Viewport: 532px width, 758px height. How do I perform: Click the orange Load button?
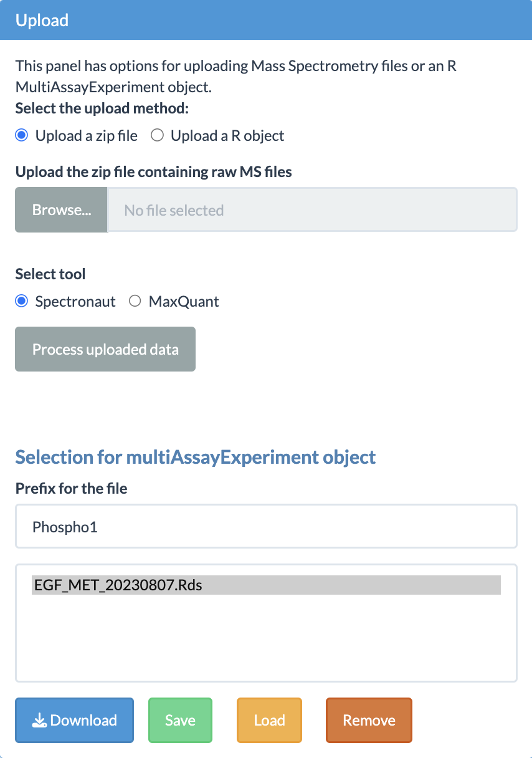click(269, 721)
